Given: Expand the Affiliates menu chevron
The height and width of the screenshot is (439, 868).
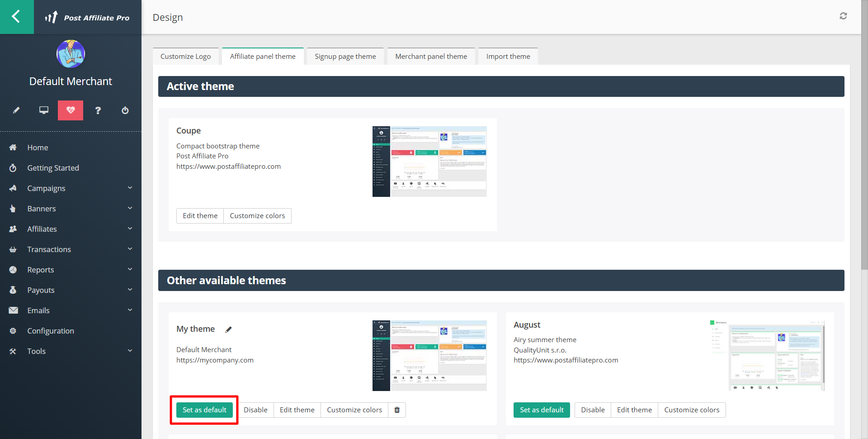Looking at the screenshot, I should pyautogui.click(x=130, y=229).
